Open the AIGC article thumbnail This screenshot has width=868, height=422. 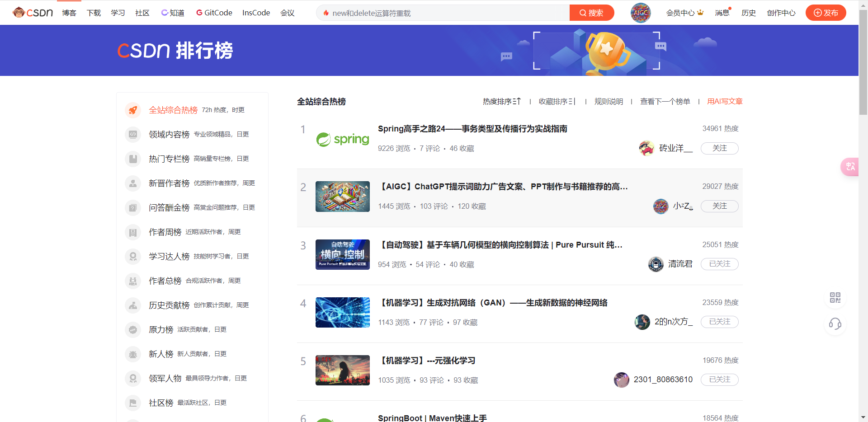point(343,197)
